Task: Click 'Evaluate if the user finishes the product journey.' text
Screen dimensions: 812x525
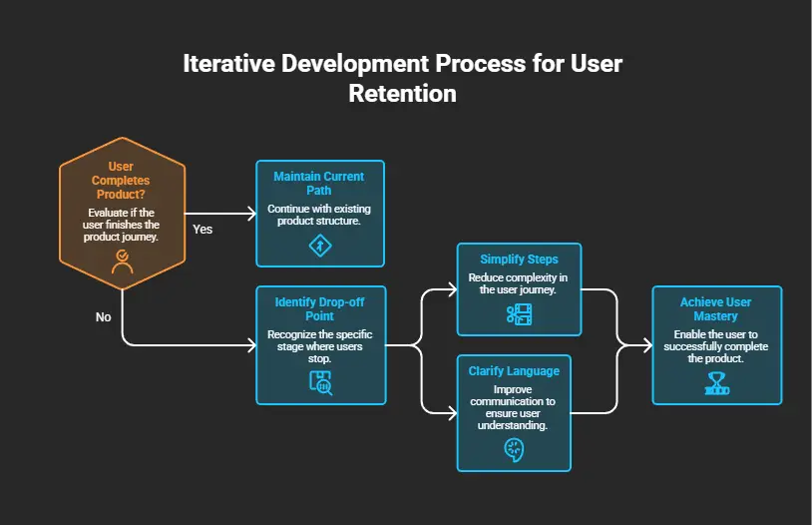Action: [121, 225]
